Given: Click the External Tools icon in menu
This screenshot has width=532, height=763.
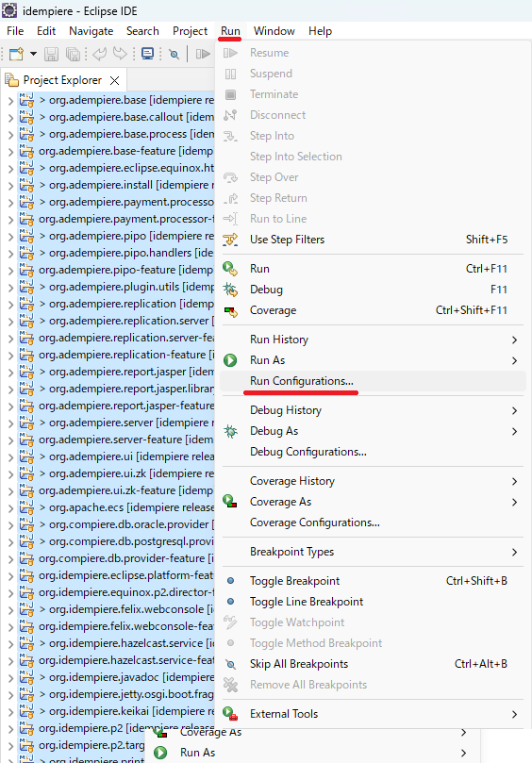Looking at the screenshot, I should (x=230, y=714).
